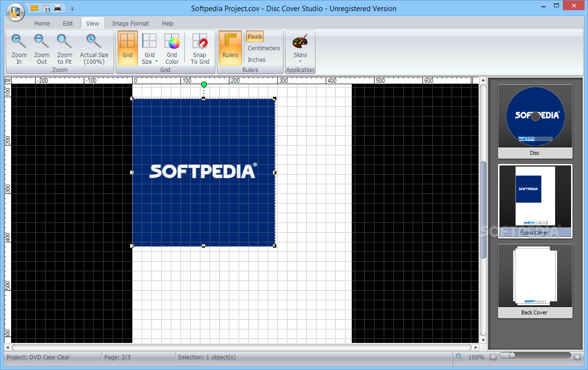Click the 'Project: DVD Case Clear' status text

(x=38, y=357)
